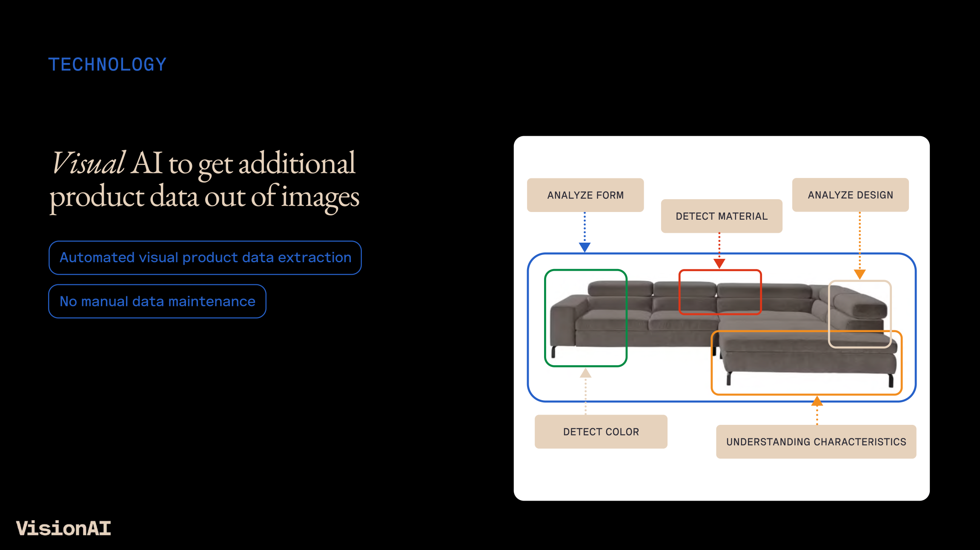Click inside the green armrest bounding box
Viewport: 980px width, 550px height.
(x=585, y=318)
